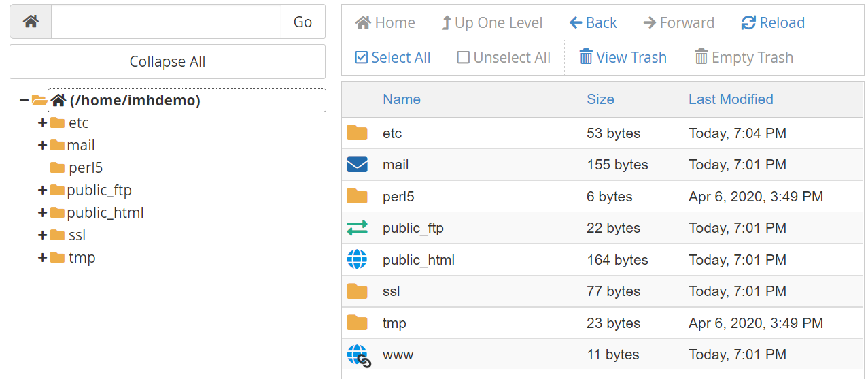Click perl5 date 'Apr 6, 2020, 3:49 PM'
The width and height of the screenshot is (868, 379).
click(x=756, y=197)
